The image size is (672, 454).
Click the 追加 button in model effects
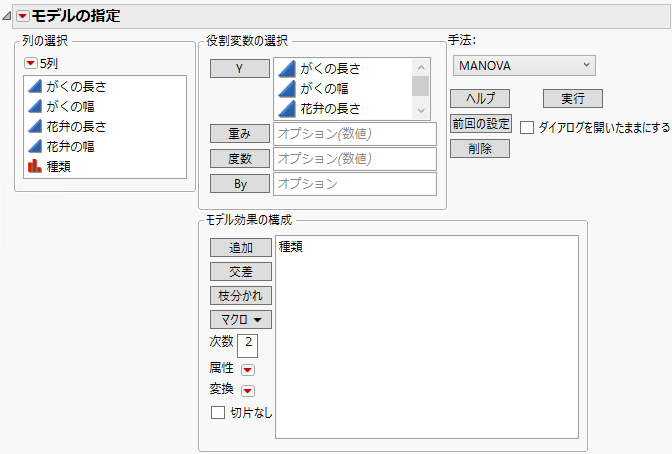[241, 247]
